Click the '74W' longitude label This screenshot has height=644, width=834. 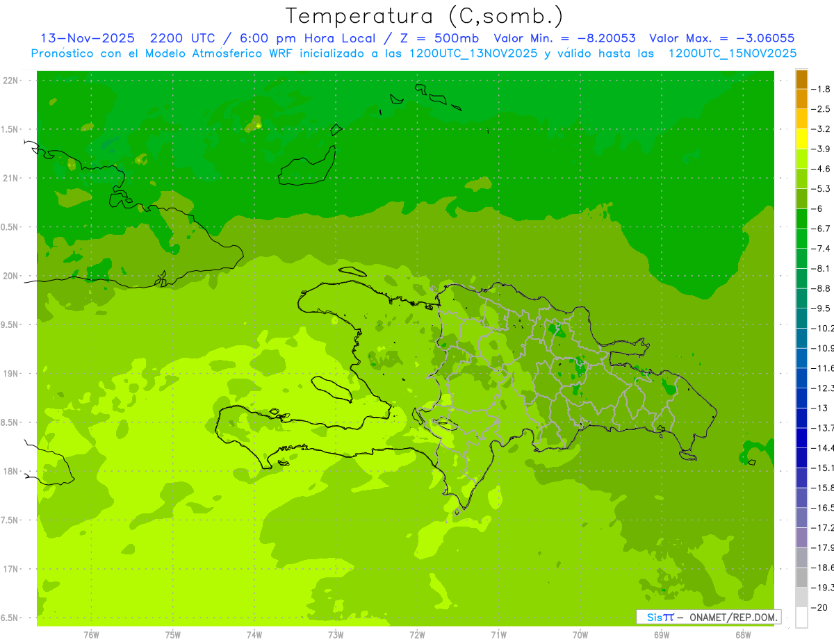tap(254, 635)
